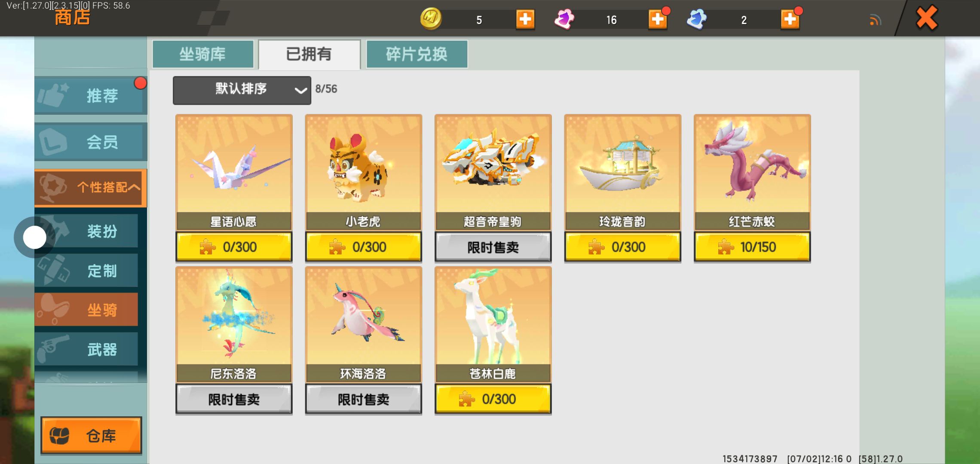Add more gold M coins
The height and width of the screenshot is (464, 980).
[x=525, y=19]
